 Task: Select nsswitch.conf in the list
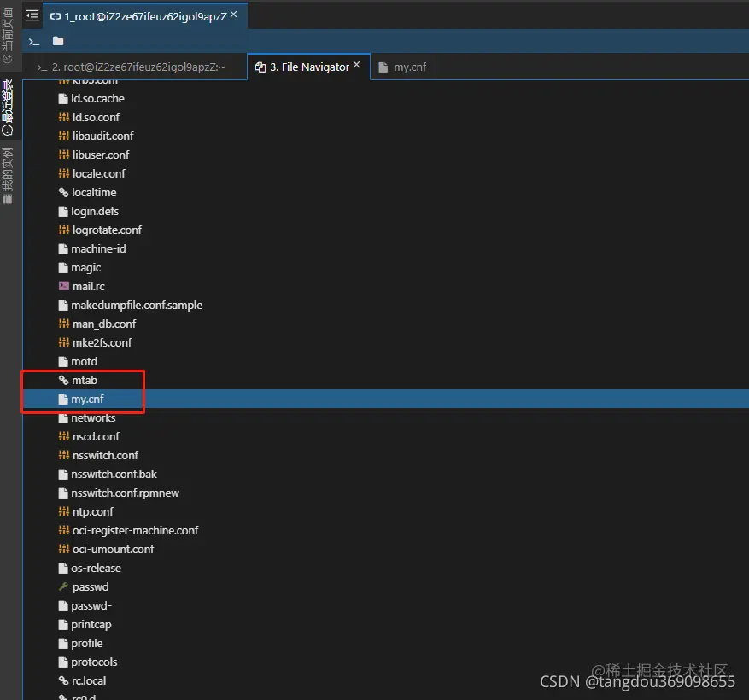(x=105, y=456)
